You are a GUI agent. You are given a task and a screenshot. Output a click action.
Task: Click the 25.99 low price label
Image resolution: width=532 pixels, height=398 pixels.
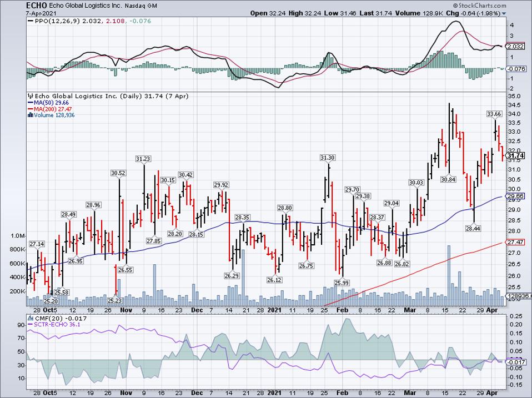pyautogui.click(x=342, y=283)
